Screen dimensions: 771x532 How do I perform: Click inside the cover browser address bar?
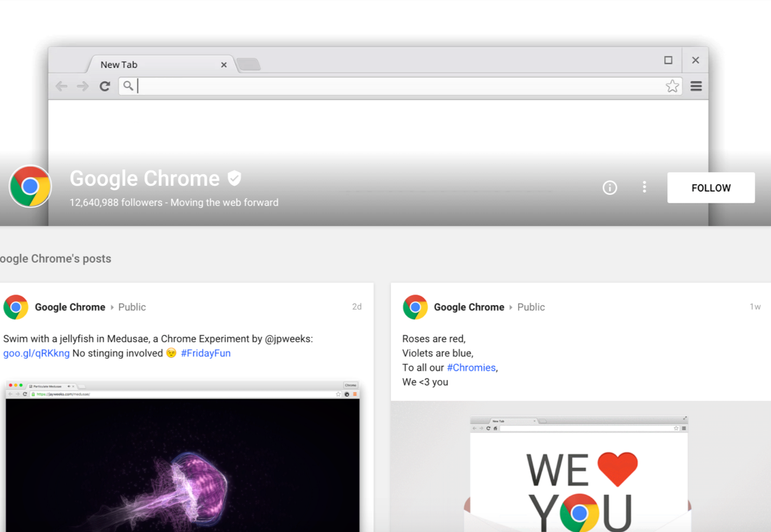pyautogui.click(x=396, y=87)
